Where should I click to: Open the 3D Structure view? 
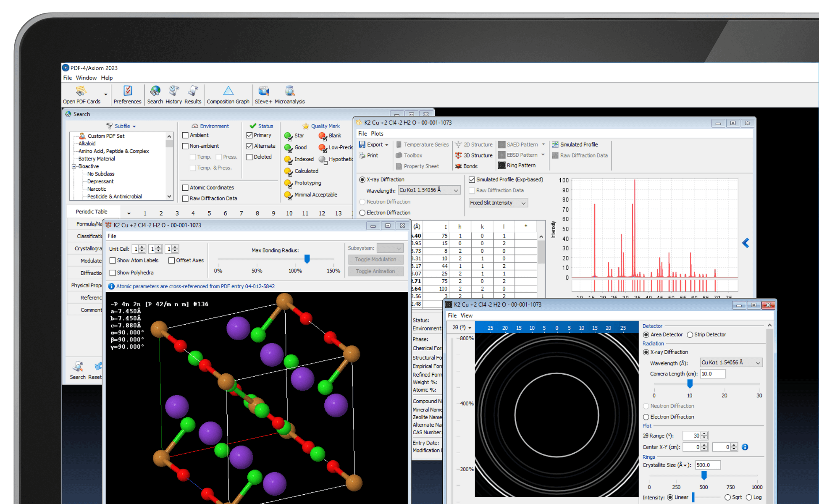pyautogui.click(x=474, y=155)
